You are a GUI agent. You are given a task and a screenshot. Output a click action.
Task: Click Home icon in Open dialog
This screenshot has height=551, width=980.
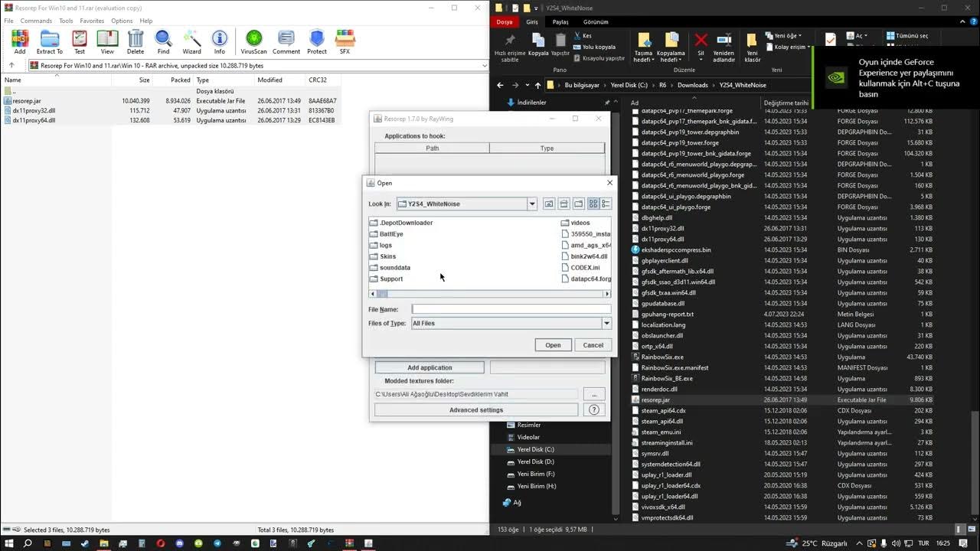pos(563,204)
